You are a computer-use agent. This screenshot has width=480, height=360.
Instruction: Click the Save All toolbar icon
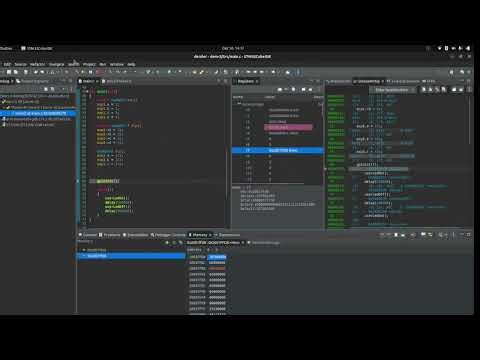pos(16,72)
